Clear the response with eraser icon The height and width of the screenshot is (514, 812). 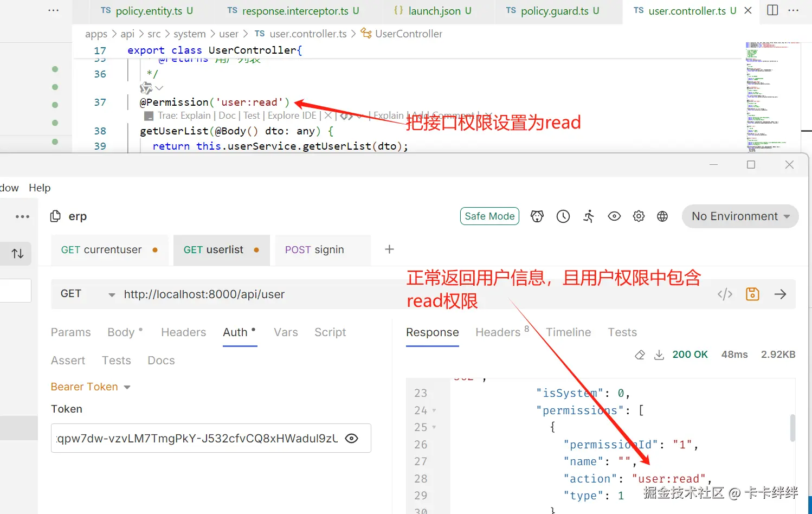(x=640, y=355)
